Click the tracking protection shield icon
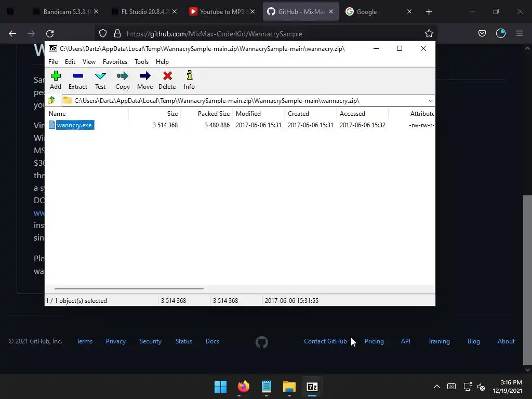The width and height of the screenshot is (532, 399). pos(103,34)
